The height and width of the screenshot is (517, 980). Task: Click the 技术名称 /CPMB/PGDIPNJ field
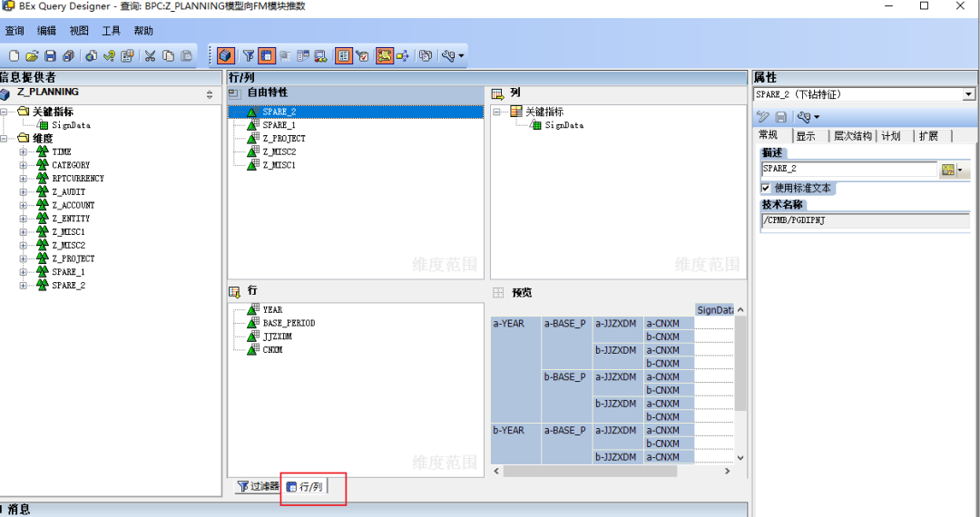click(x=866, y=221)
